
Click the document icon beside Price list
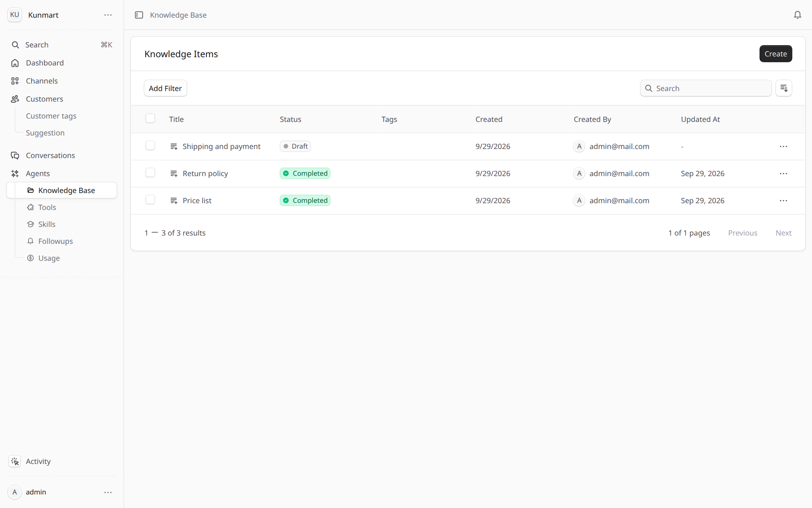pos(174,201)
